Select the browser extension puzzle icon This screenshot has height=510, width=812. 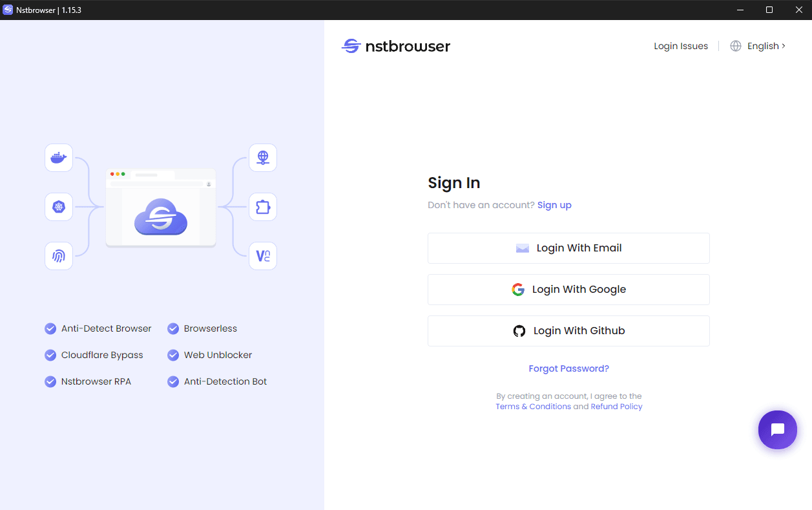pyautogui.click(x=263, y=206)
